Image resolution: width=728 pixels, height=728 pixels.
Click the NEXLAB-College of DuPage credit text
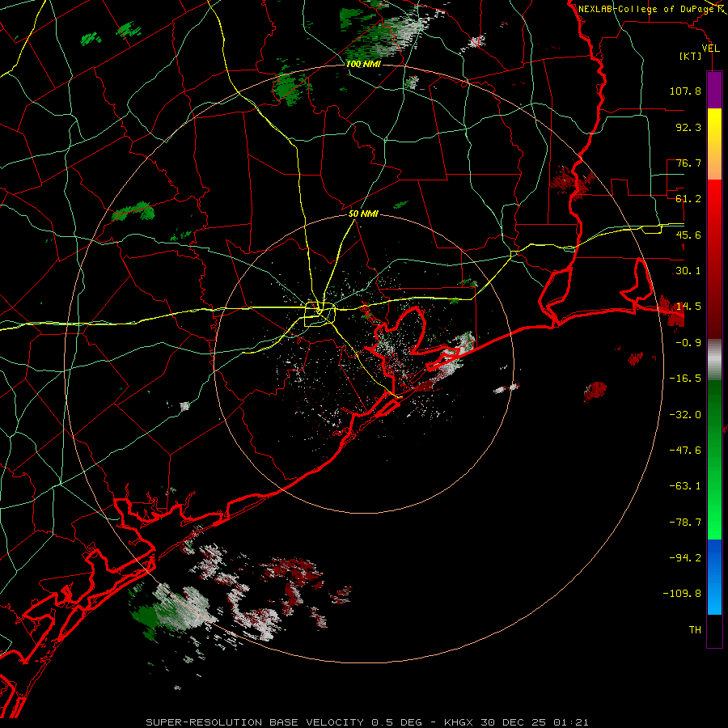pos(647,9)
